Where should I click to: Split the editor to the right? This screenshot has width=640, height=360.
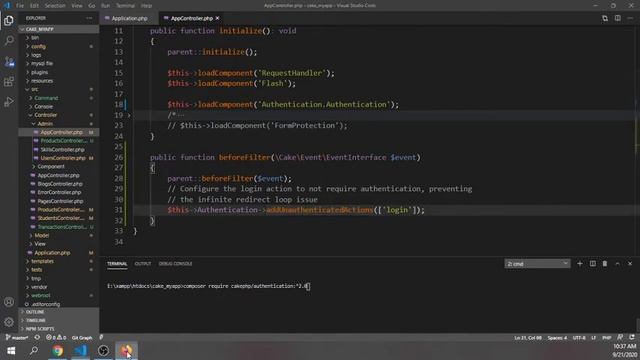click(x=618, y=18)
